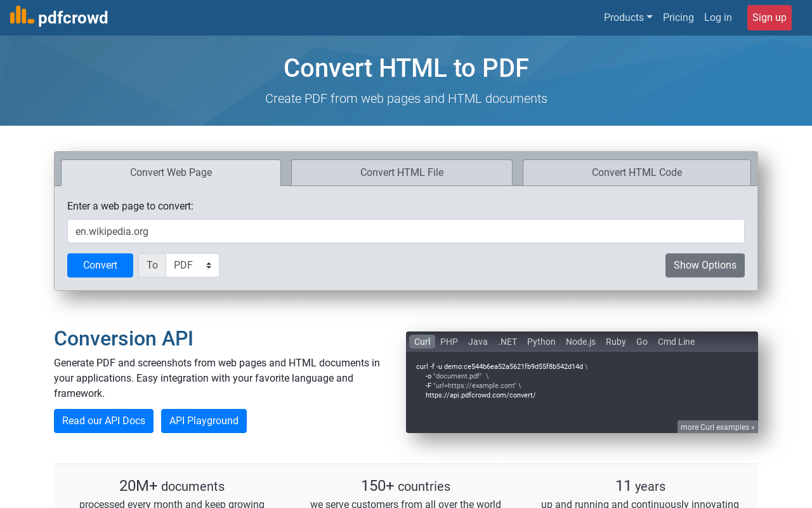
Task: Open the output format PDF selector
Action: coord(192,265)
